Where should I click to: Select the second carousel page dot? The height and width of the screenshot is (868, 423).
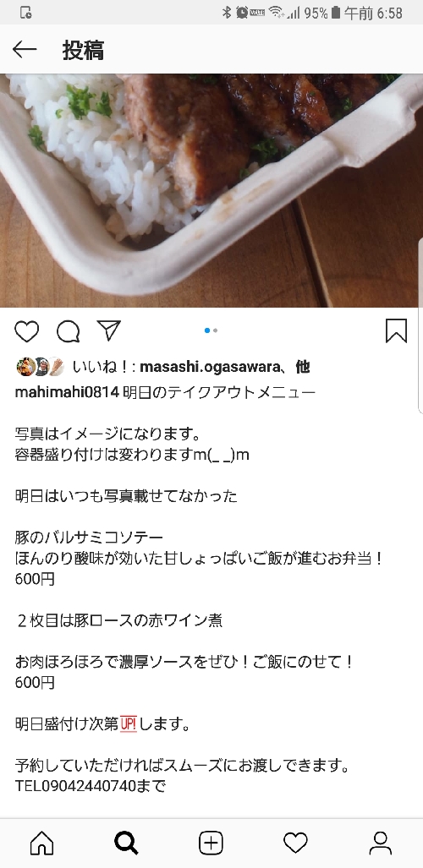click(x=215, y=330)
